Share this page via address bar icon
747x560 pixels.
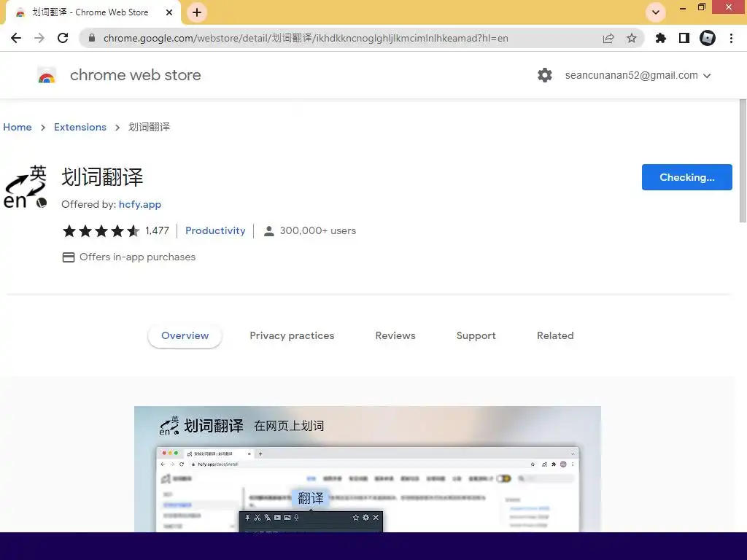click(608, 38)
